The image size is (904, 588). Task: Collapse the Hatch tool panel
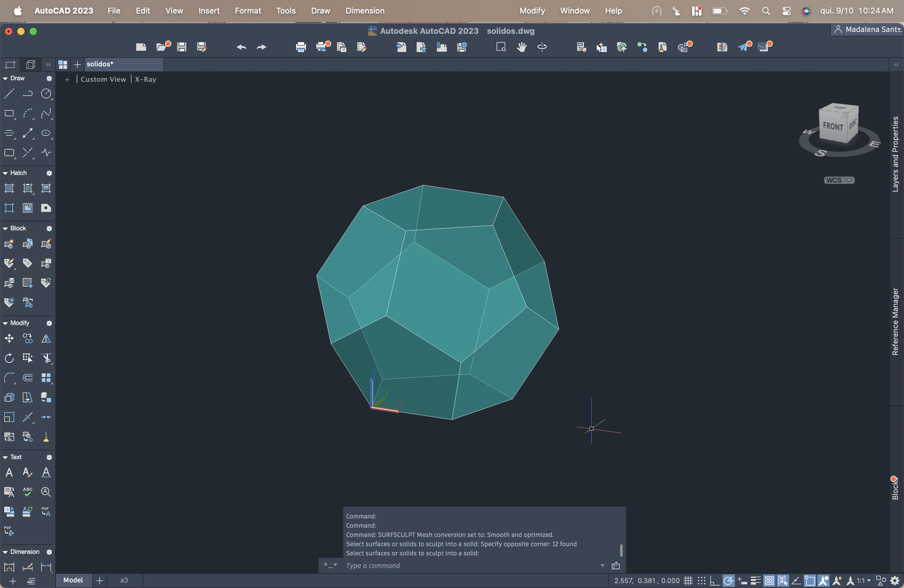tap(5, 173)
